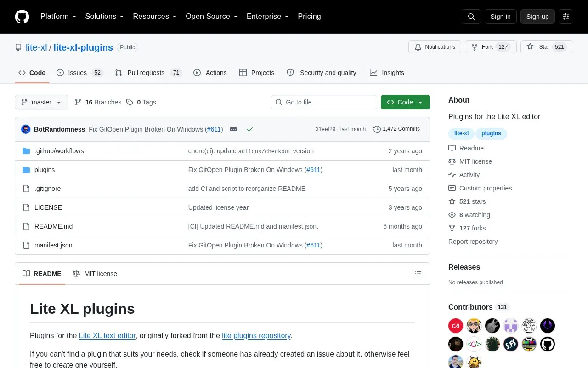Click the LICENSE file icon
588x368 pixels.
click(x=26, y=207)
